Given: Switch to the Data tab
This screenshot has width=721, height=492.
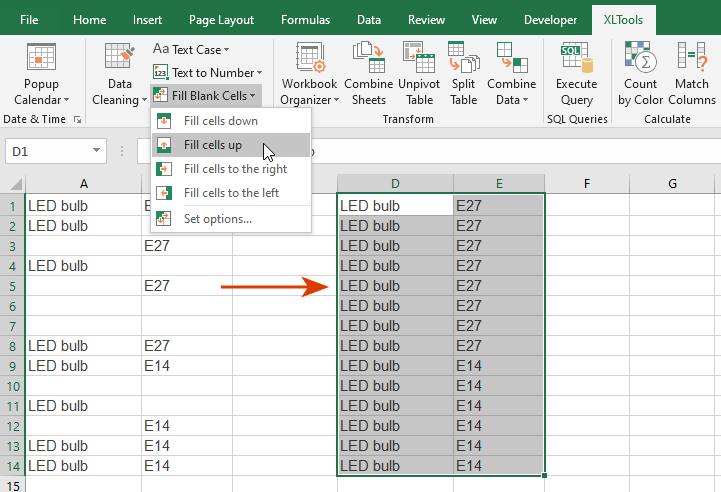Looking at the screenshot, I should click(x=369, y=20).
